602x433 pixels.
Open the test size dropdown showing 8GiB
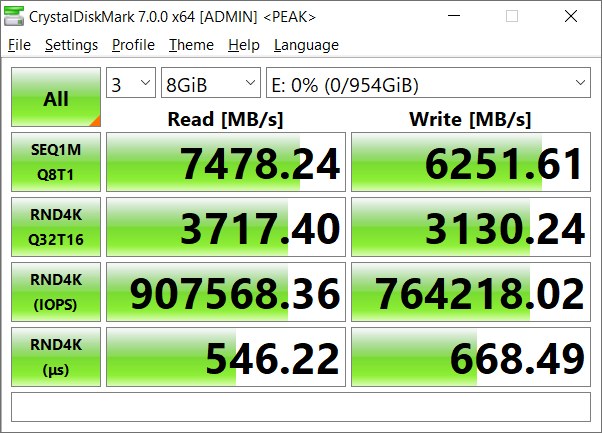pos(211,83)
